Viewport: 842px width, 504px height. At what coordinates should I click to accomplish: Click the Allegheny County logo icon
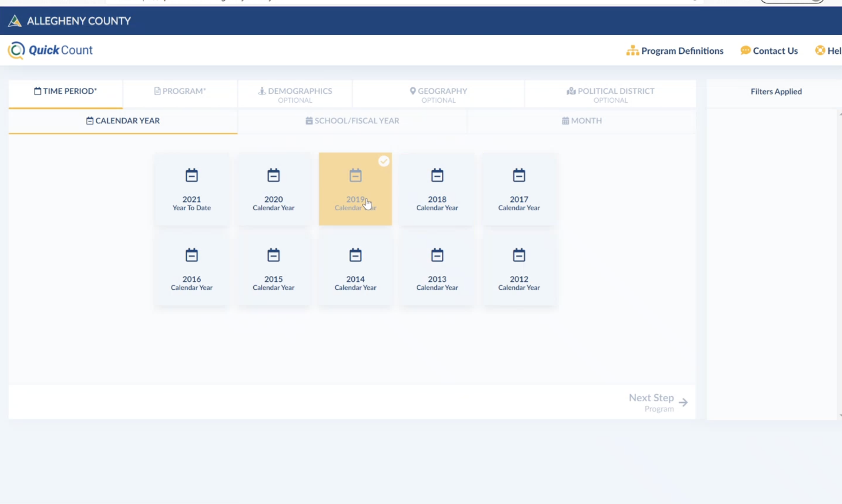(x=15, y=21)
